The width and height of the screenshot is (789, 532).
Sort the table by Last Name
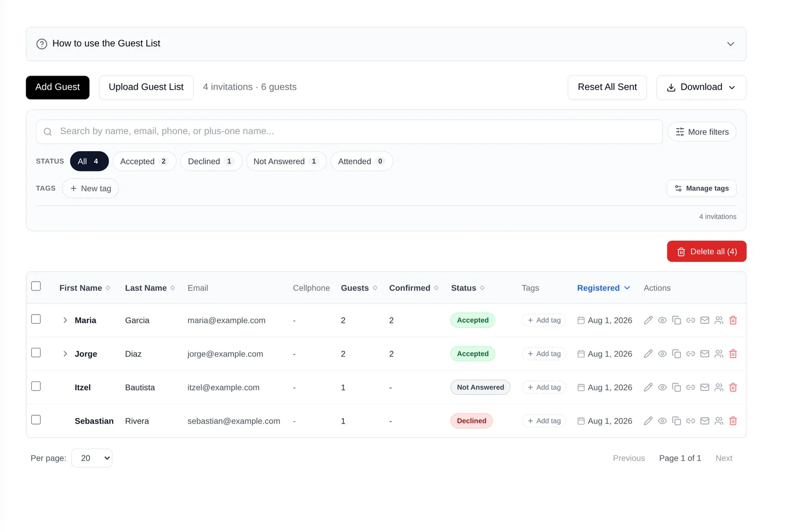(x=150, y=288)
